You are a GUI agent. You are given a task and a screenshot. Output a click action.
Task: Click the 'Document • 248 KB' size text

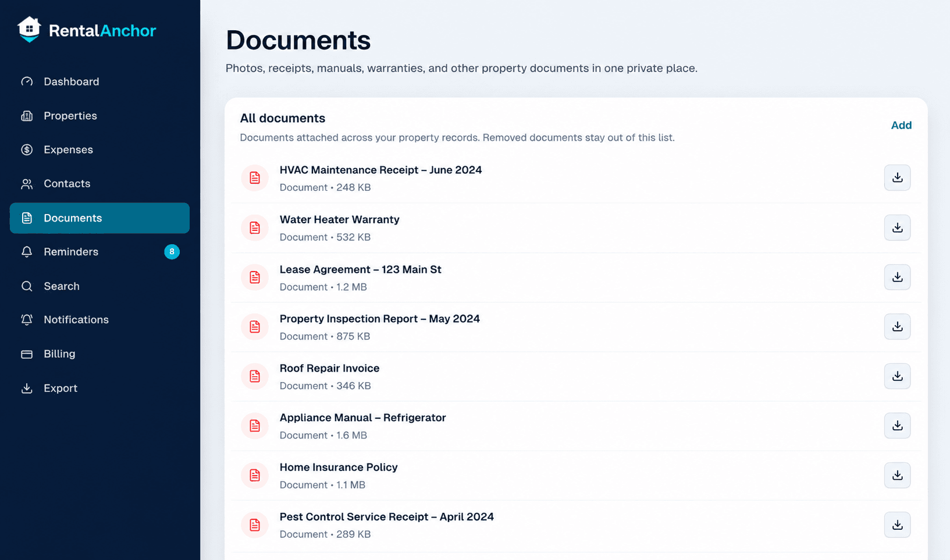[x=325, y=187]
